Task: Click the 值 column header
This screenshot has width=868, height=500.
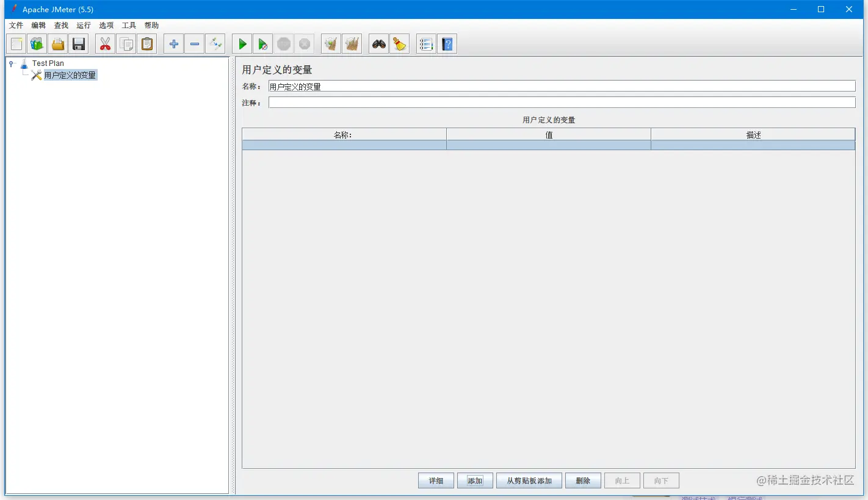Action: 549,135
